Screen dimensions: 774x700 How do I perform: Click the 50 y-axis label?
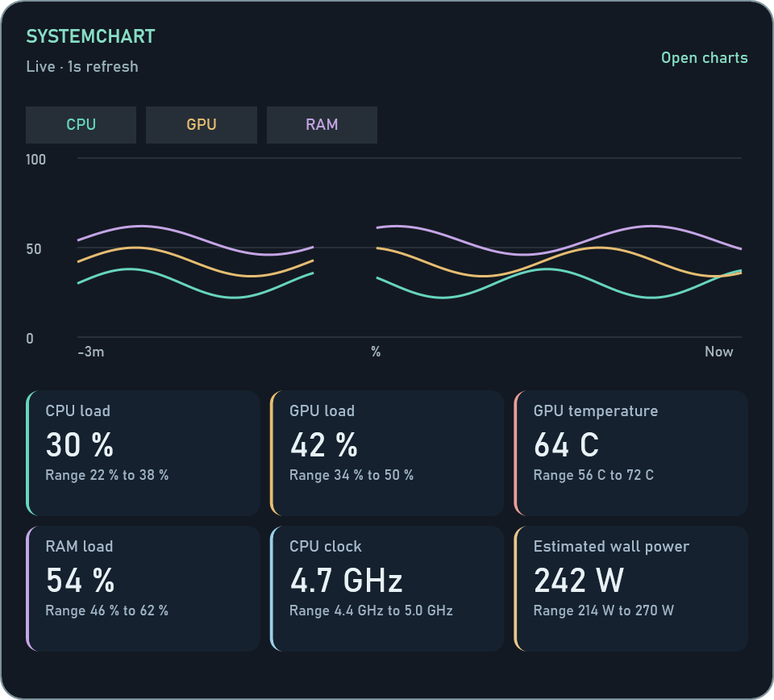34,249
